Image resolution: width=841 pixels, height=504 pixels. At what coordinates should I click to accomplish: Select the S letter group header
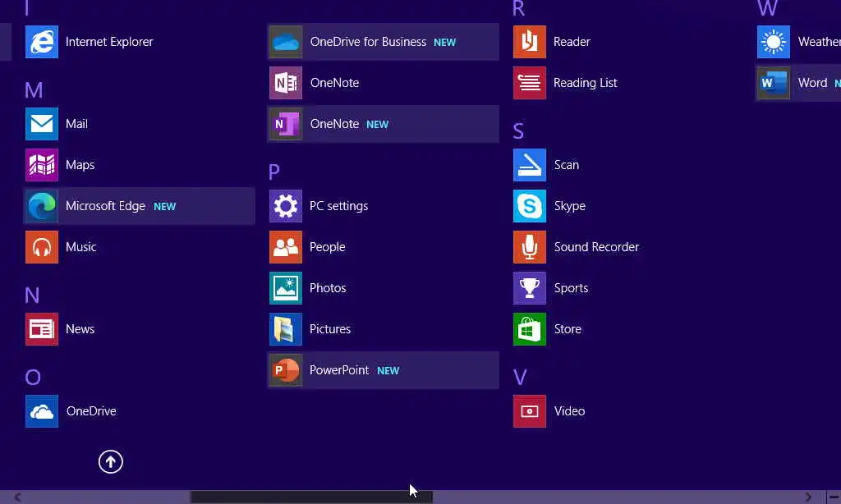point(518,131)
